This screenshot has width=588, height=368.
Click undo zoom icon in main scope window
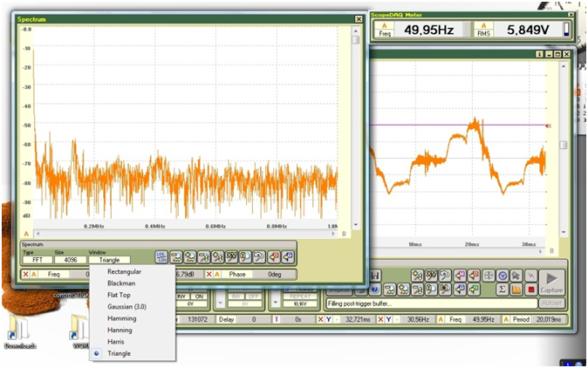coord(445,276)
